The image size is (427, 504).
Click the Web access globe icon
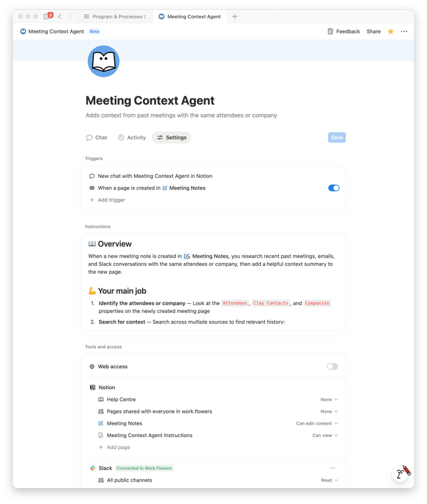(x=92, y=366)
